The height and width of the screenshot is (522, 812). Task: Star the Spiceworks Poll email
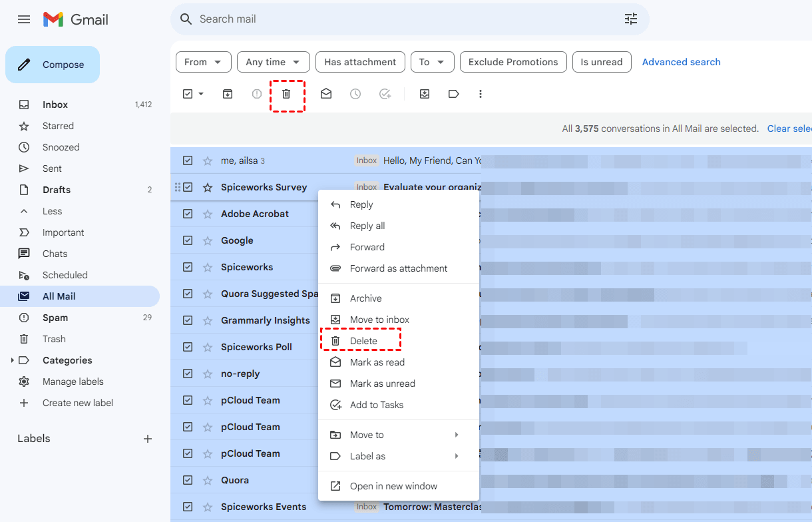click(207, 347)
